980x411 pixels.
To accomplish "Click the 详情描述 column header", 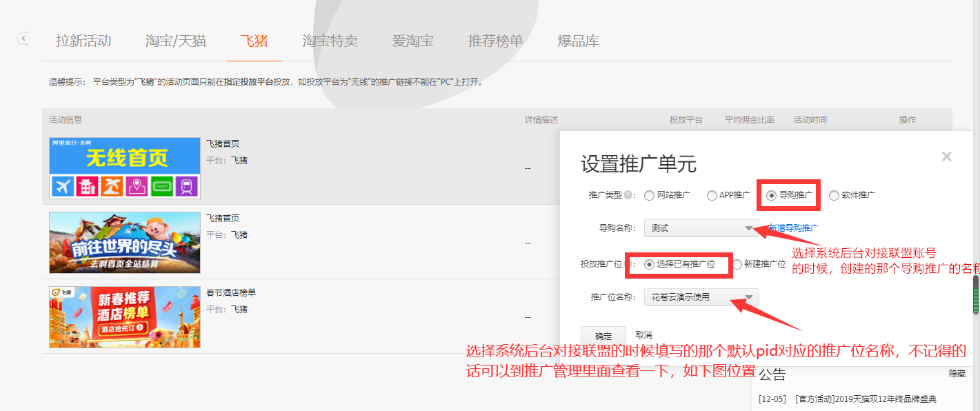I will point(541,119).
